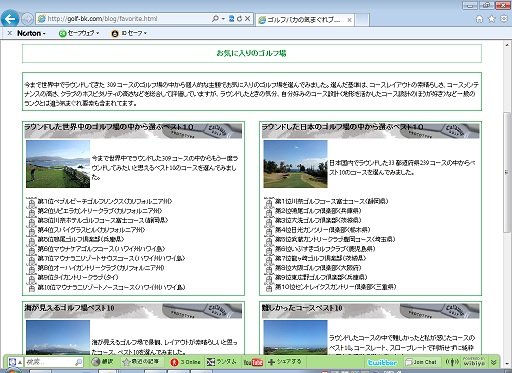Close the Norton toolbar
Image resolution: width=512 pixels, height=373 pixels.
(x=10, y=33)
